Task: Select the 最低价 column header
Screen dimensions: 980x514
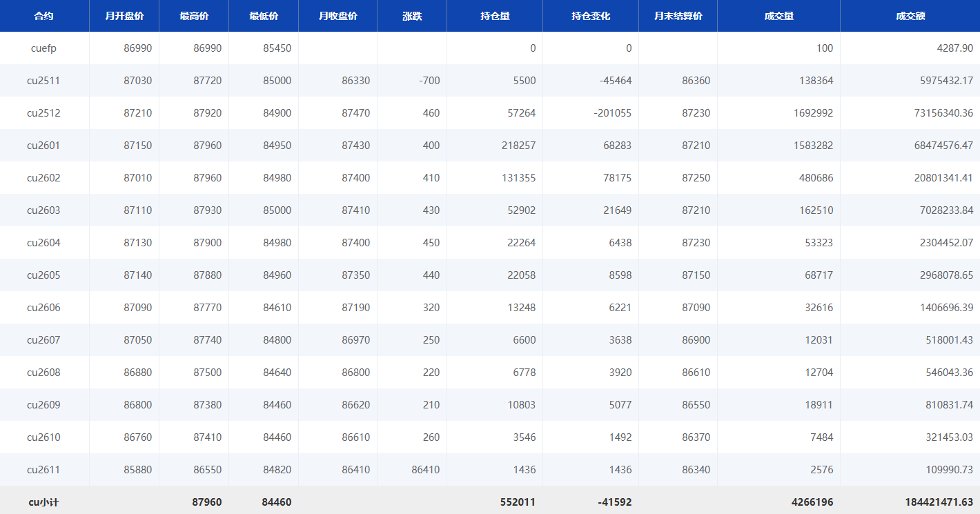Action: (264, 16)
